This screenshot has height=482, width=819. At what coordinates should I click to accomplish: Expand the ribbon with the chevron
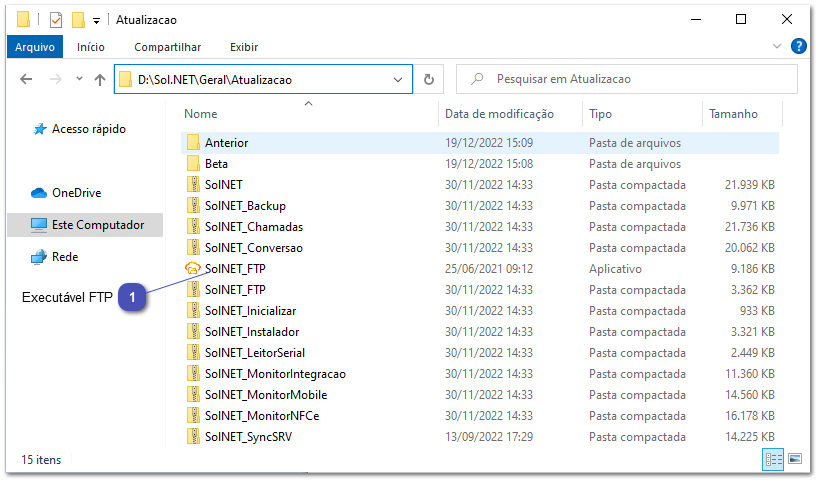coord(777,46)
